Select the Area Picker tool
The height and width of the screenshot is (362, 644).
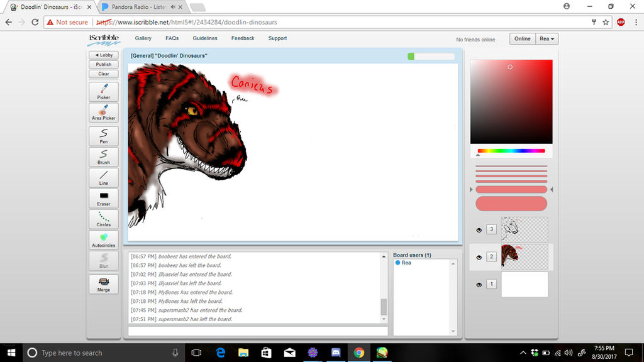104,112
